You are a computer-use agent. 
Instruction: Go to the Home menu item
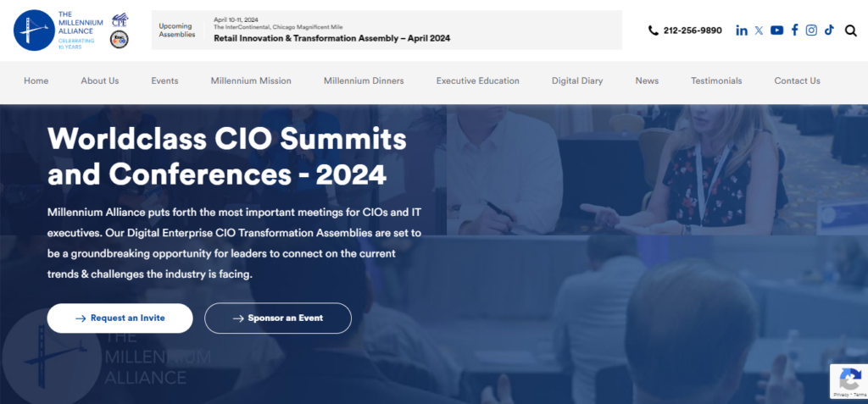36,80
